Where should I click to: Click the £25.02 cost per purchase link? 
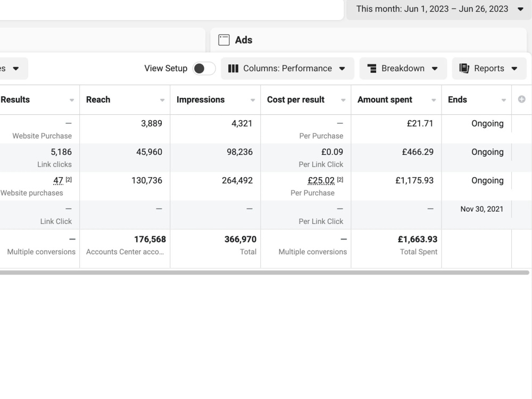pyautogui.click(x=321, y=180)
